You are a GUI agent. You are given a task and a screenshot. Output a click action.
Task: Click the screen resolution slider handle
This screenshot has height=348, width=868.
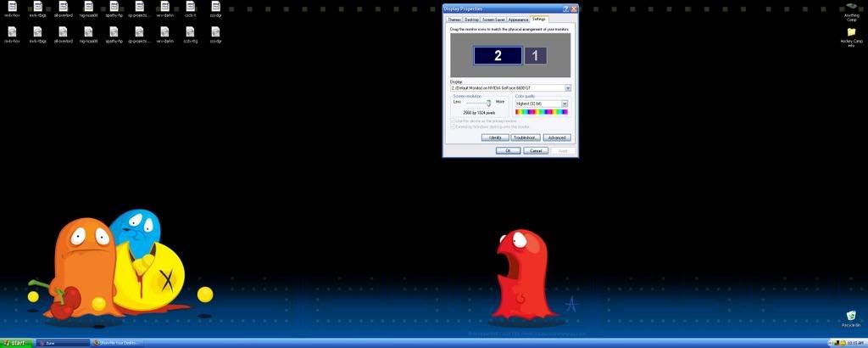(x=488, y=103)
